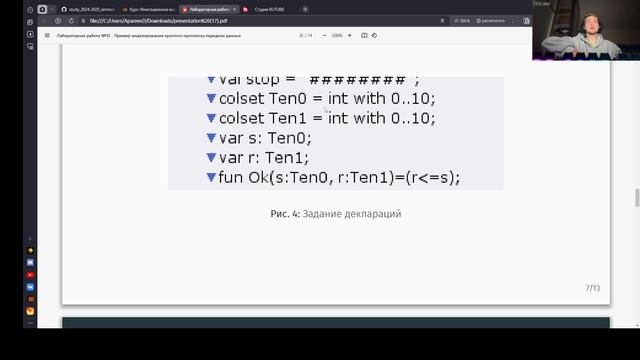Click the caption 'Рис. 4: Задание деклараций'
Screen dimensions: 640x360
click(x=336, y=214)
